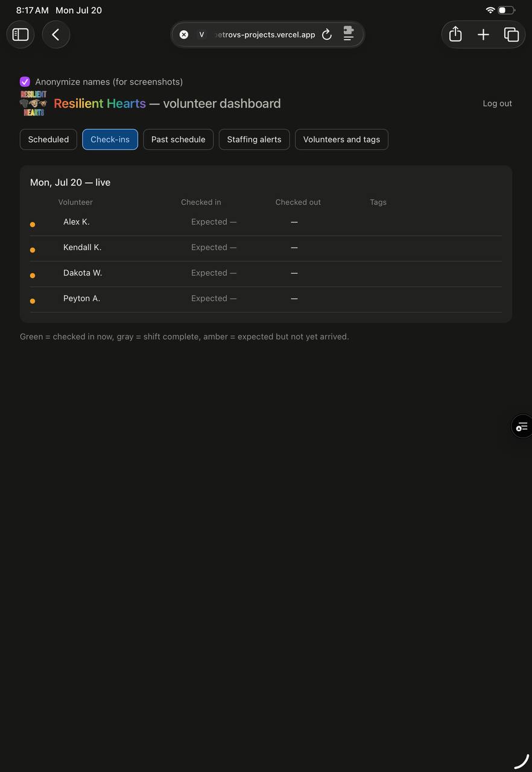Switch to the Scheduled tab
532x772 pixels.
[48, 139]
